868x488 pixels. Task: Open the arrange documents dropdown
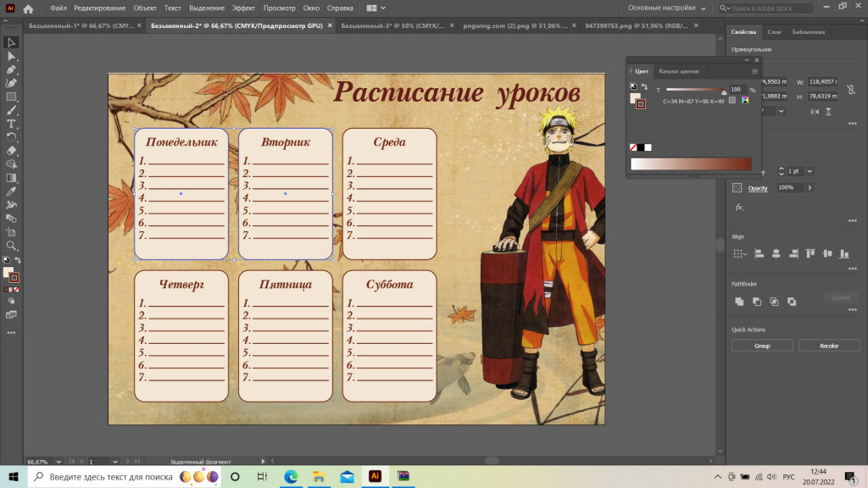(x=376, y=8)
